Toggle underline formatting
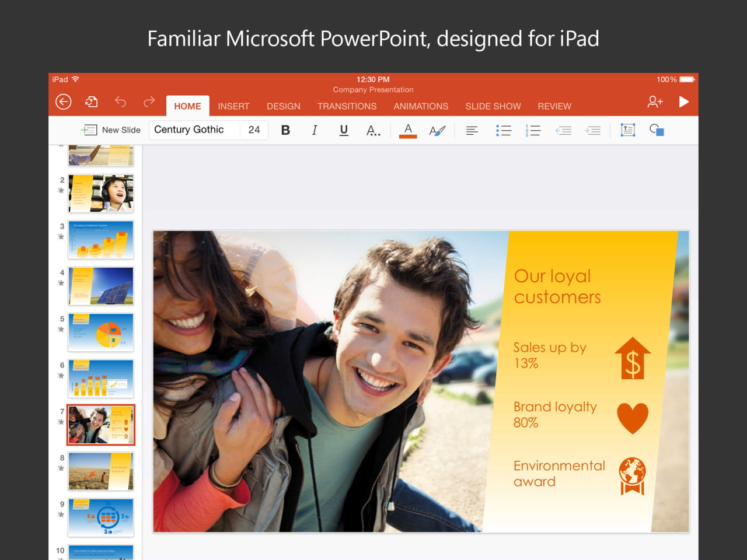 [344, 130]
